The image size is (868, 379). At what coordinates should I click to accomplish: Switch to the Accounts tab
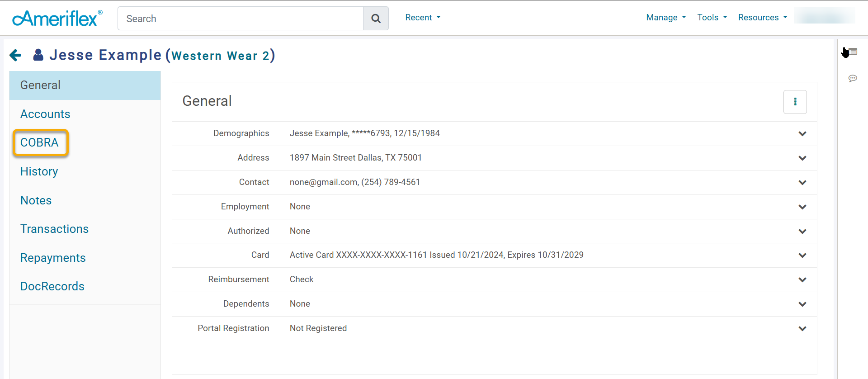point(45,114)
